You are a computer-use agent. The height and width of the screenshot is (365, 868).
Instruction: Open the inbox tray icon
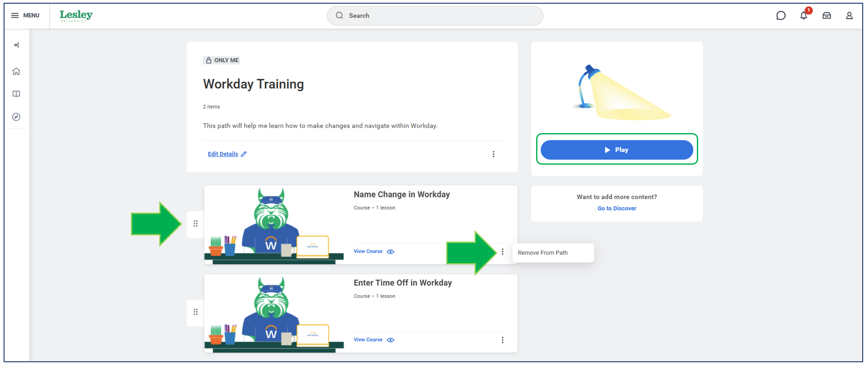(827, 15)
